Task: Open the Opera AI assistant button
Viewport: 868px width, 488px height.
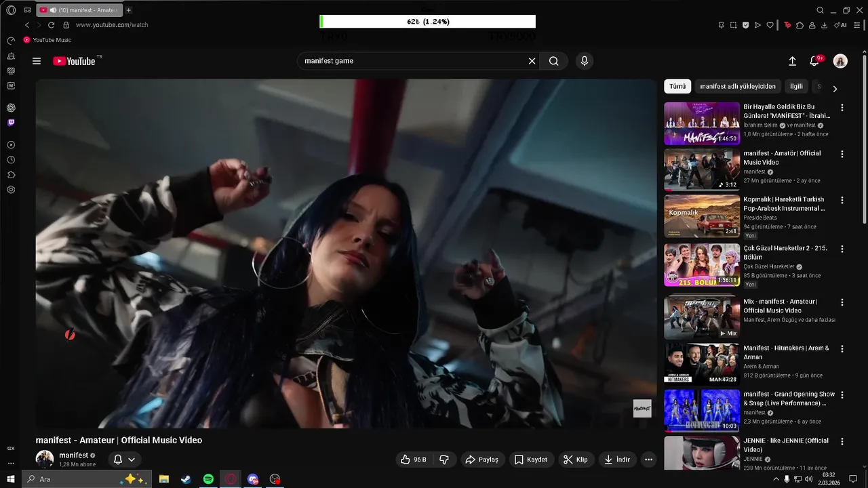Action: [x=841, y=25]
